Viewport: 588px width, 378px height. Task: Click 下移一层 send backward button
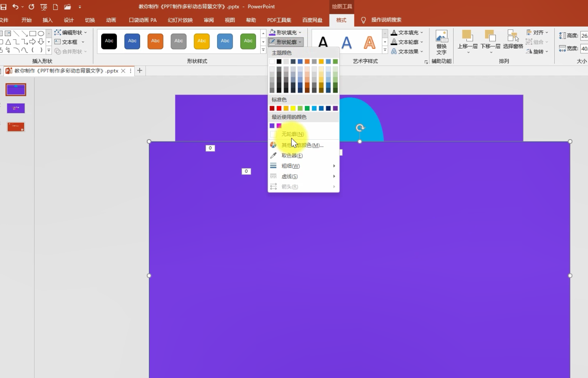click(490, 42)
